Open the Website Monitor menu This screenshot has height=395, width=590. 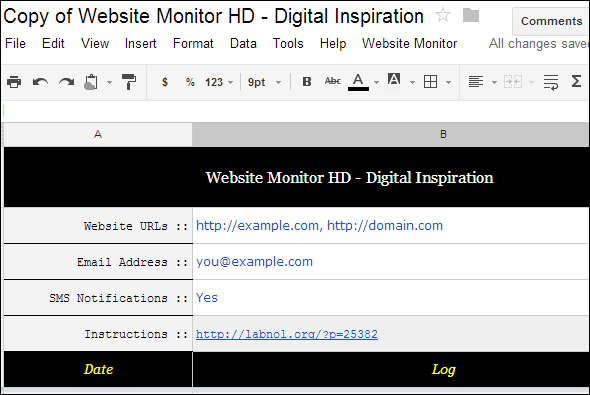click(409, 44)
